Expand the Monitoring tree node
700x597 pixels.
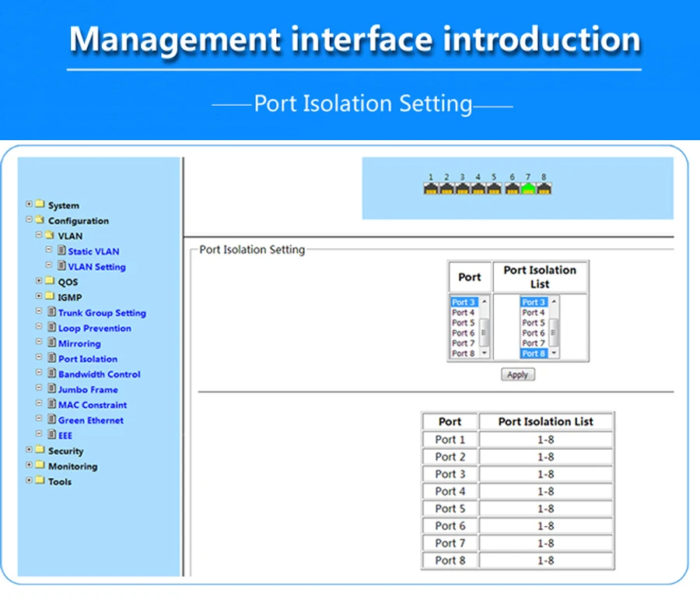point(29,465)
